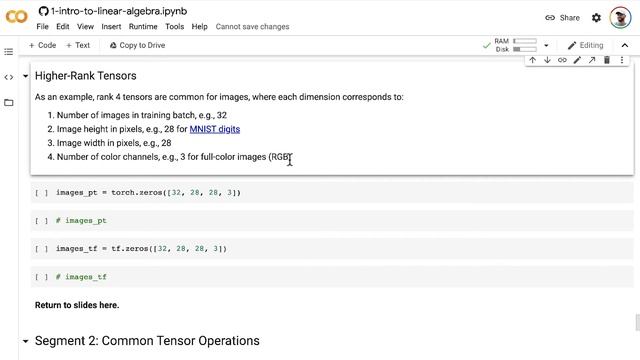
Task: Run the # images_tf cell
Action: (x=41, y=277)
